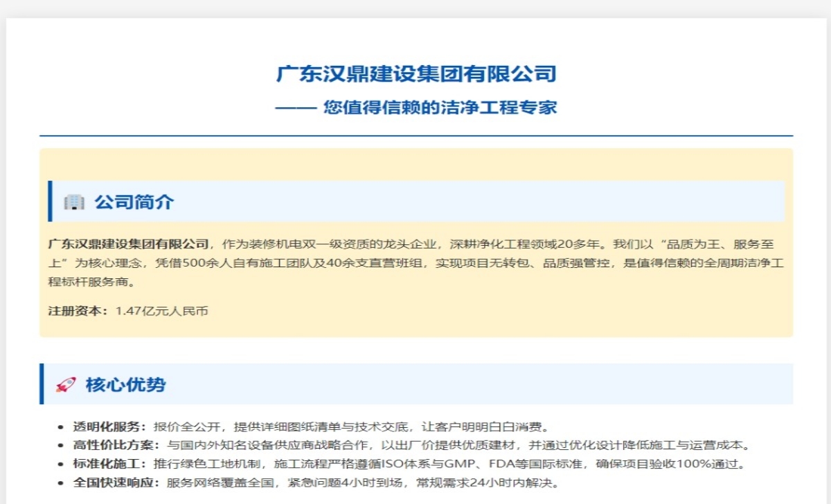Image resolution: width=831 pixels, height=504 pixels.
Task: Click the bullet dot before 透明化服务
Action: 63,427
